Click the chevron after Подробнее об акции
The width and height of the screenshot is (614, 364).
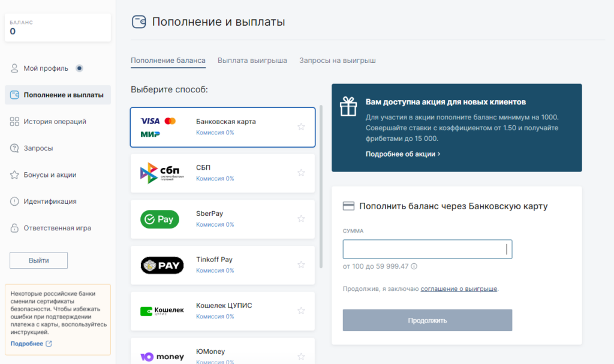tap(439, 154)
